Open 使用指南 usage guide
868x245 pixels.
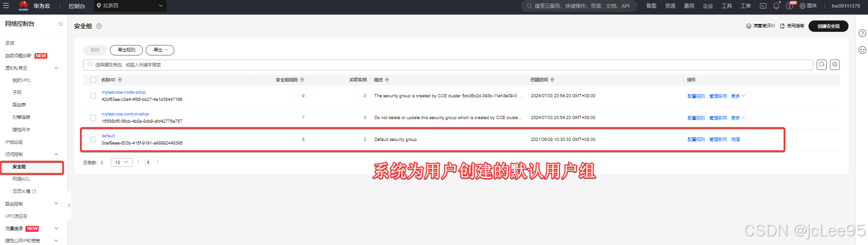tap(792, 26)
